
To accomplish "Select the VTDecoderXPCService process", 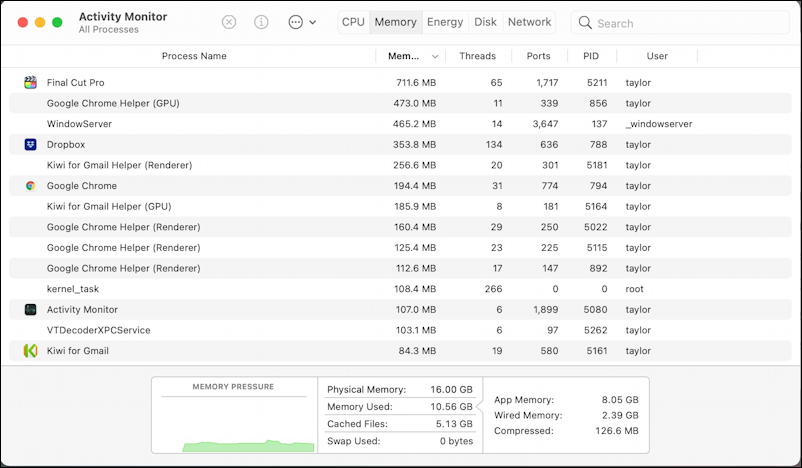I will (x=99, y=330).
